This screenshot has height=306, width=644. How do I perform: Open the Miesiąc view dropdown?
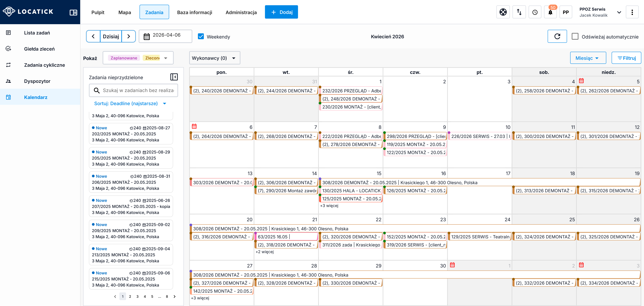pos(588,58)
